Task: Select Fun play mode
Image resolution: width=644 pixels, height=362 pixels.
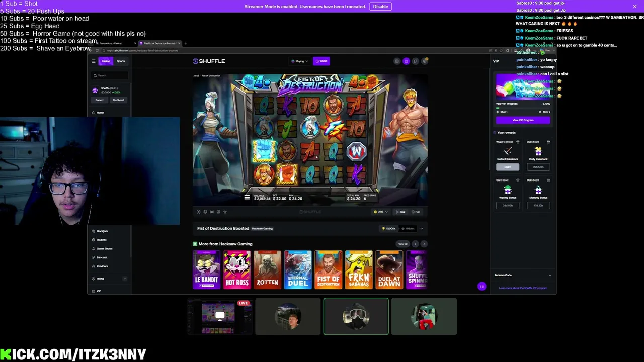Action: click(x=416, y=212)
